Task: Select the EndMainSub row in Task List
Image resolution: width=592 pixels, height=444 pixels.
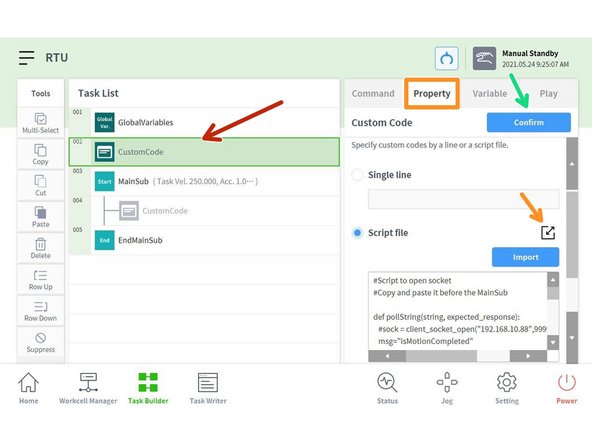Action: pos(204,240)
